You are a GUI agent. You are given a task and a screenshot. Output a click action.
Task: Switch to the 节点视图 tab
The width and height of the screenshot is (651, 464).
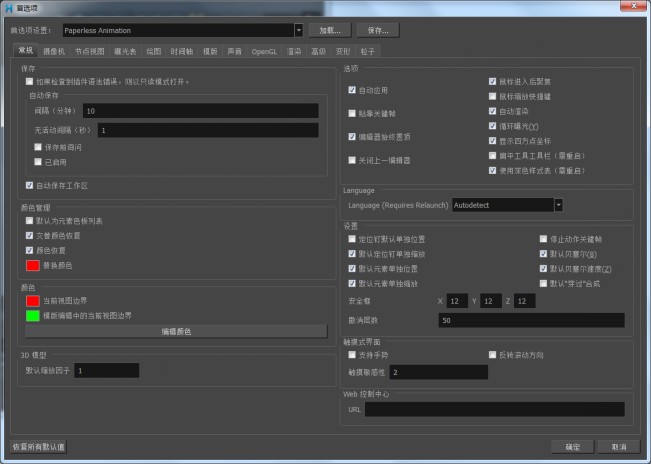pos(90,51)
